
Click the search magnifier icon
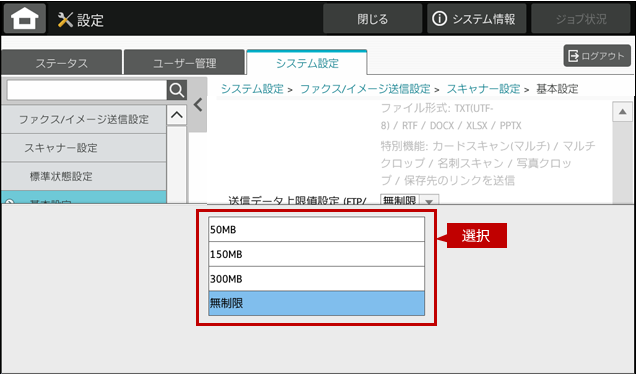pos(177,90)
